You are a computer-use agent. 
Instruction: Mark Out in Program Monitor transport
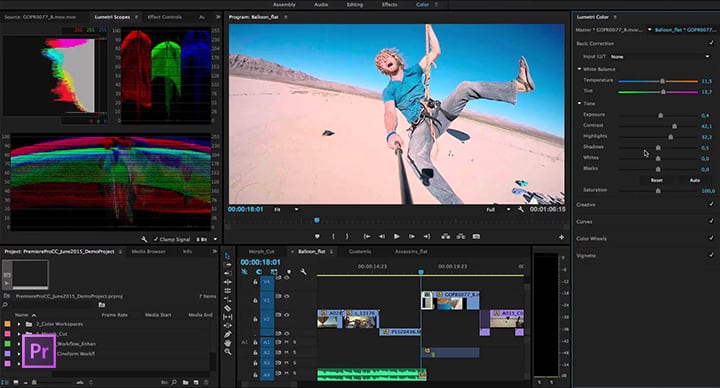(347, 236)
